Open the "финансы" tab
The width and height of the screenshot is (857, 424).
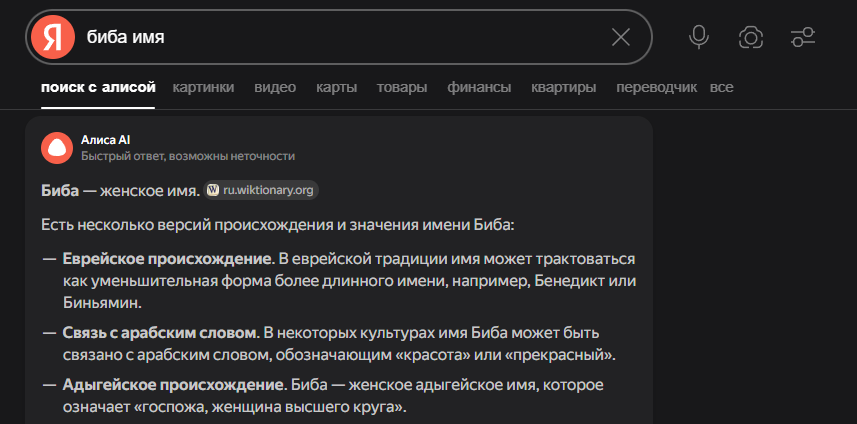479,87
